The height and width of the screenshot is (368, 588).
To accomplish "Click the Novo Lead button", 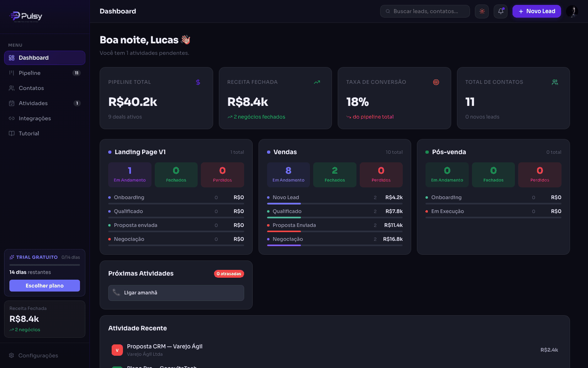I will tap(537, 11).
